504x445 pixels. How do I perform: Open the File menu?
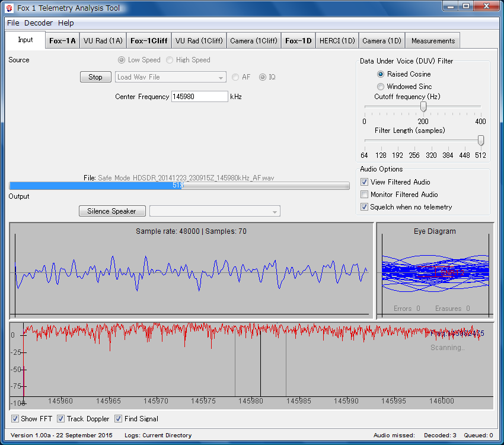click(13, 23)
